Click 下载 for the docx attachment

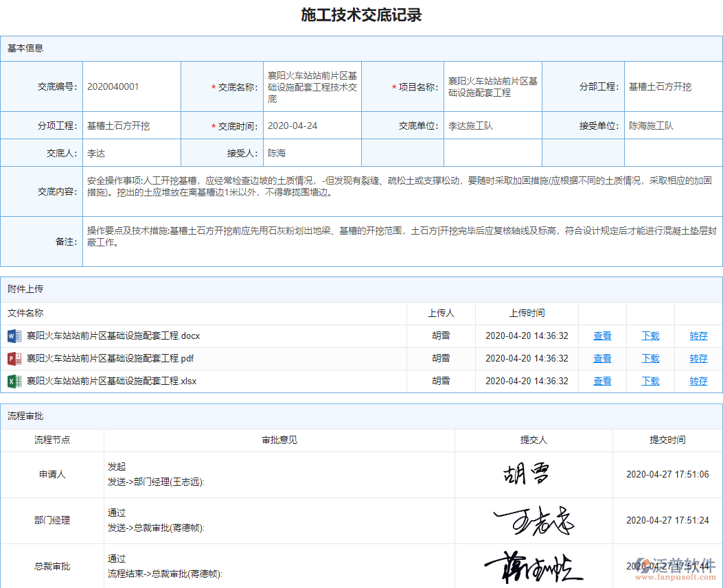point(650,336)
